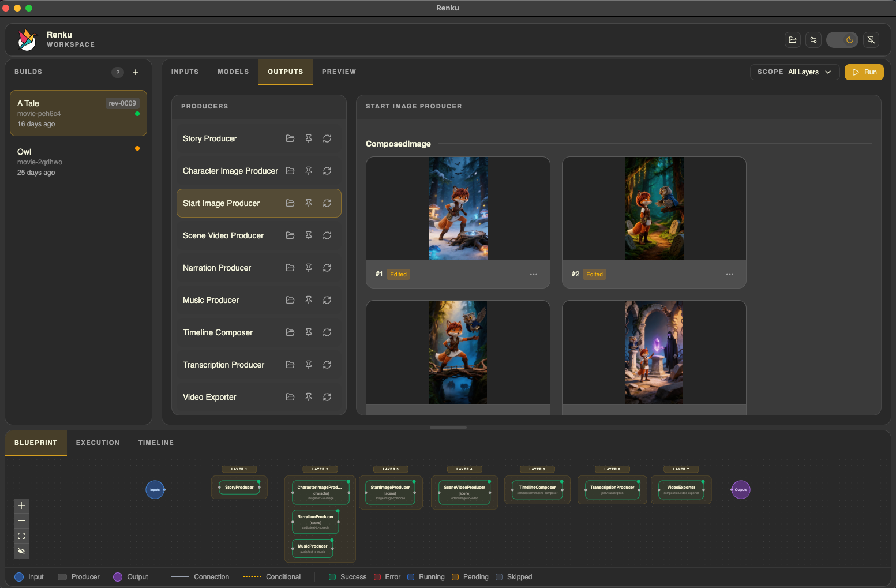Select the A Tale build
The height and width of the screenshot is (588, 896).
[x=78, y=113]
